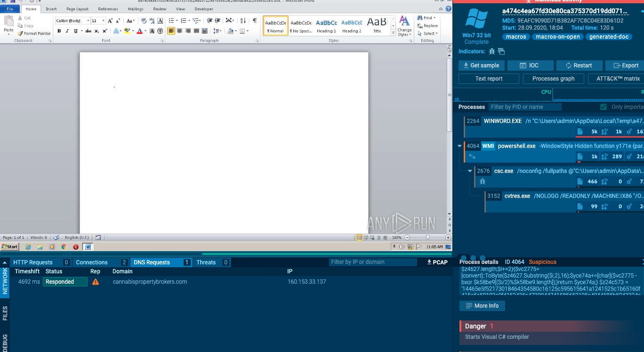
Task: Switch to Print Layout view
Action: (359, 238)
